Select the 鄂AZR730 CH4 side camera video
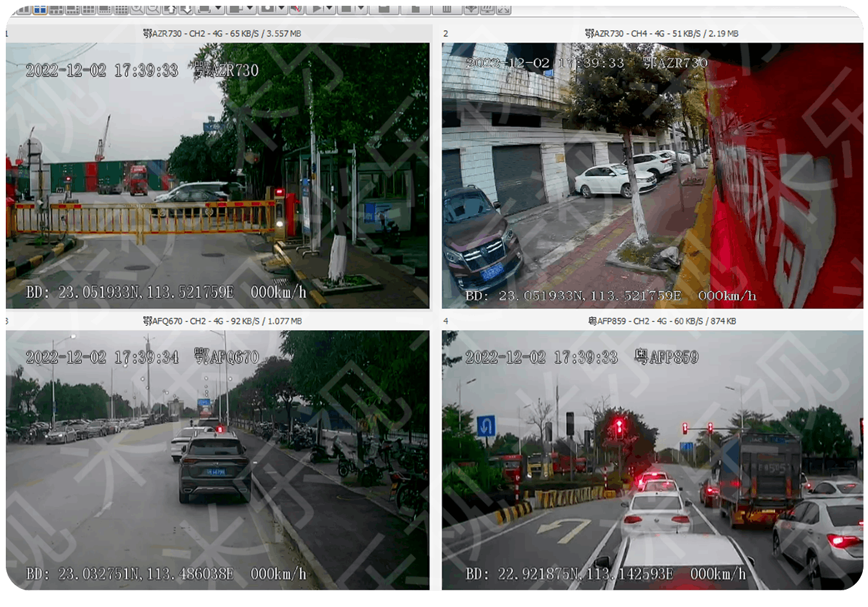This screenshot has height=607, width=868. point(652,175)
